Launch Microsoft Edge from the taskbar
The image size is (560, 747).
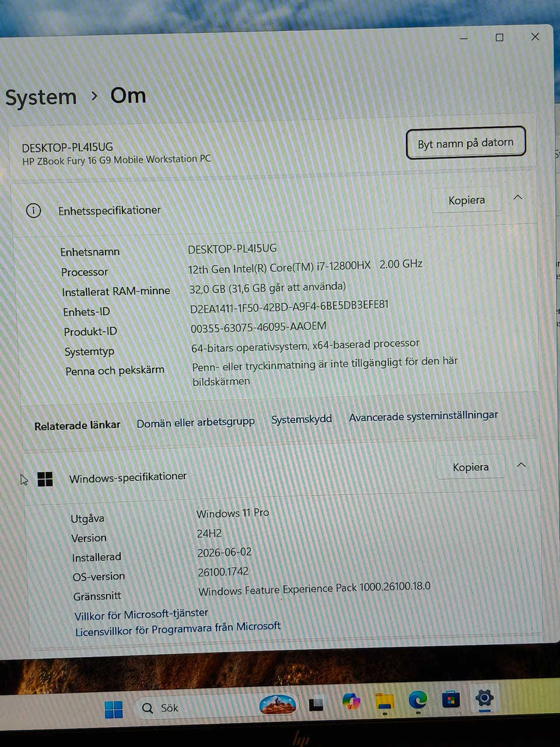(418, 699)
